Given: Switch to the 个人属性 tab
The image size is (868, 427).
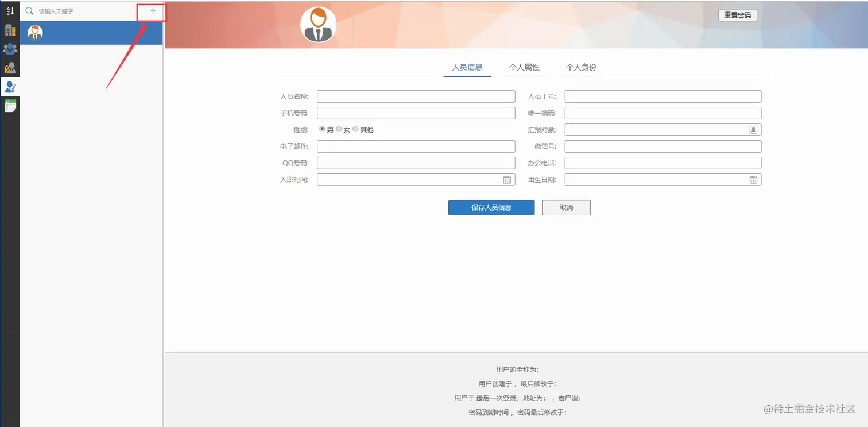Looking at the screenshot, I should coord(524,67).
